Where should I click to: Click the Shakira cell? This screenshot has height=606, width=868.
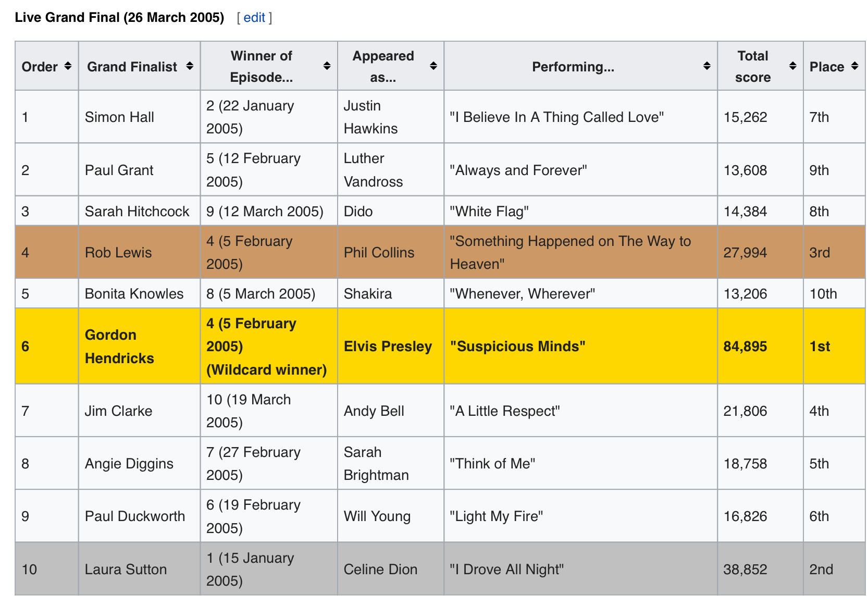(391, 293)
